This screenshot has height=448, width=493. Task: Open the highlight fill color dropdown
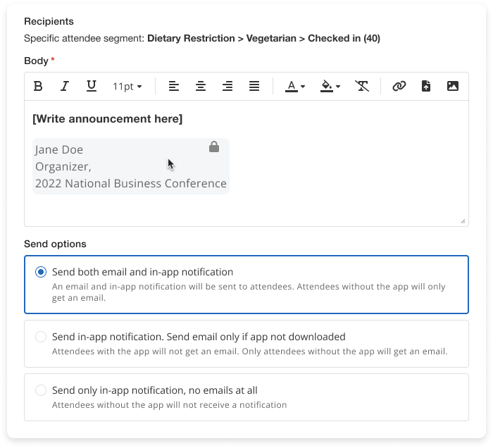coord(338,87)
